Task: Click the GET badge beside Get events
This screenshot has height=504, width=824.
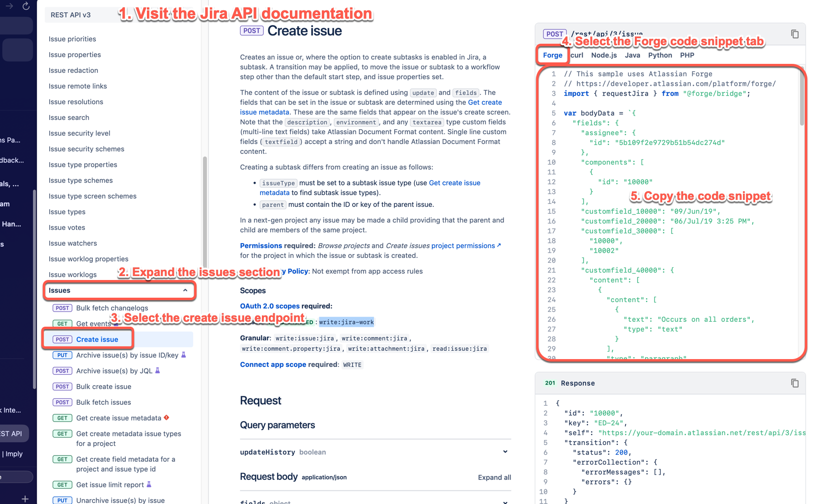Action: (x=62, y=323)
